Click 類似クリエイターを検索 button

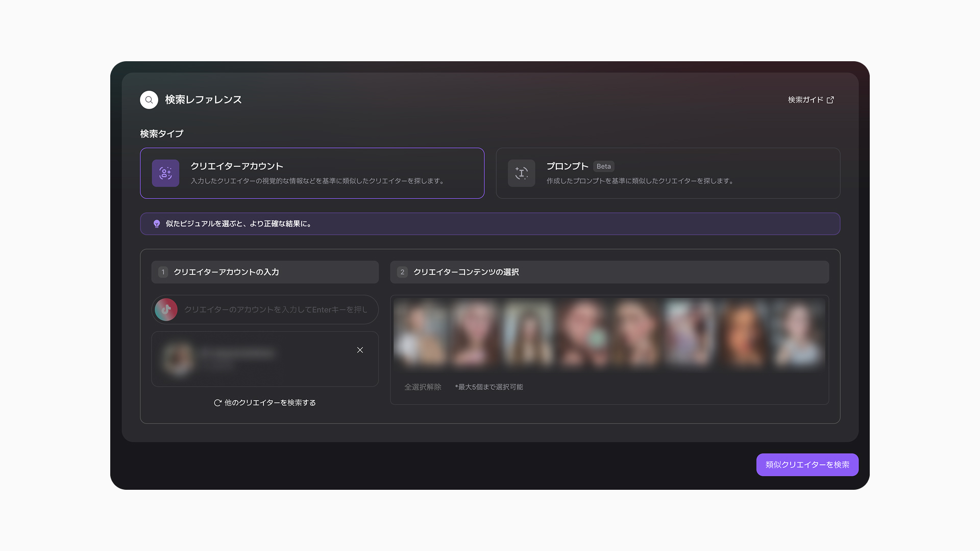807,465
